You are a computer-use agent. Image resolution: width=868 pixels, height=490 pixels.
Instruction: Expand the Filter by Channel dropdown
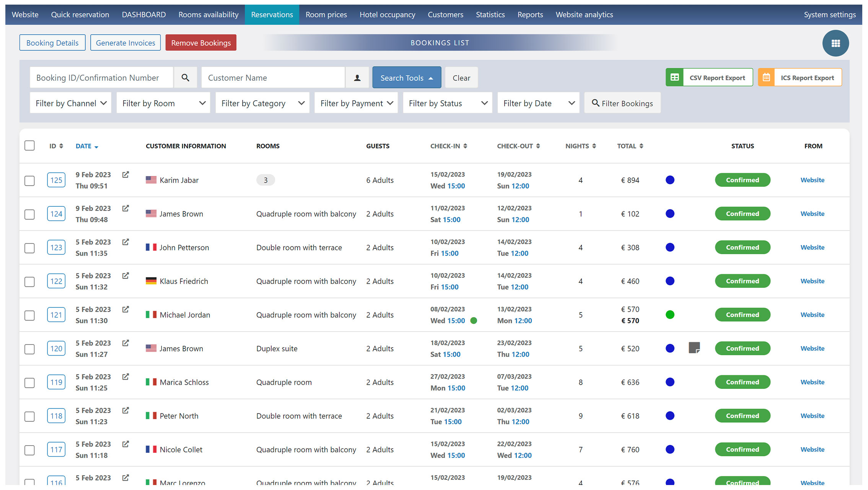click(x=71, y=103)
